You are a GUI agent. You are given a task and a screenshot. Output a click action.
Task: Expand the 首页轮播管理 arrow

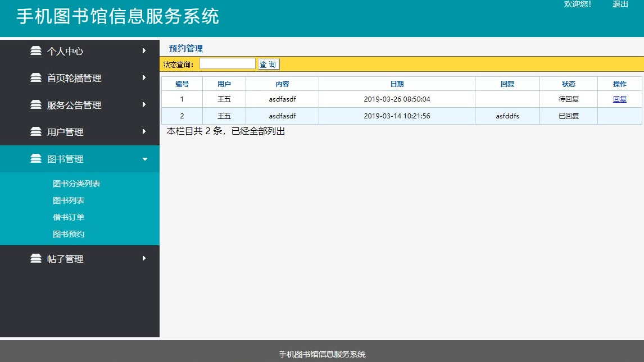click(x=144, y=77)
